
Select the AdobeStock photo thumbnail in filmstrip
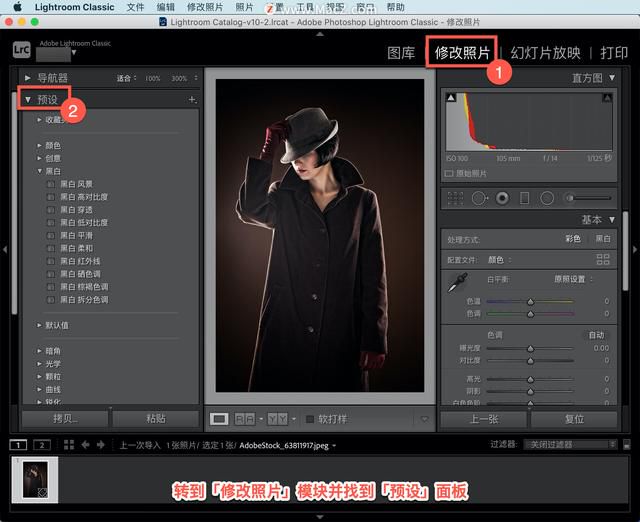click(x=35, y=480)
